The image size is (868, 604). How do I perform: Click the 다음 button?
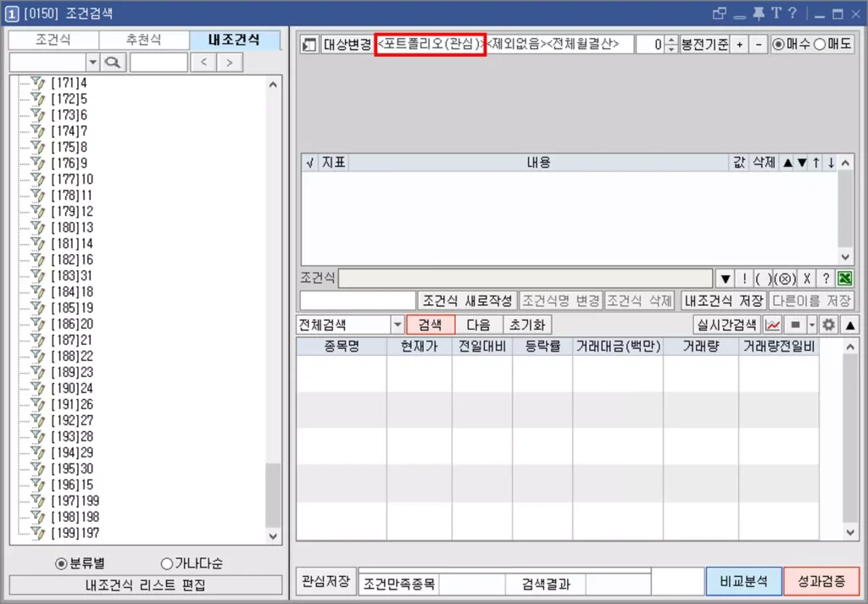479,324
